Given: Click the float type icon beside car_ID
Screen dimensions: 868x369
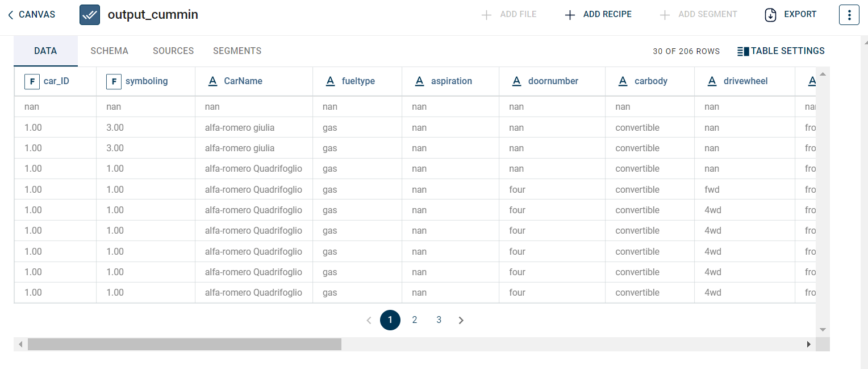Looking at the screenshot, I should click(x=32, y=81).
